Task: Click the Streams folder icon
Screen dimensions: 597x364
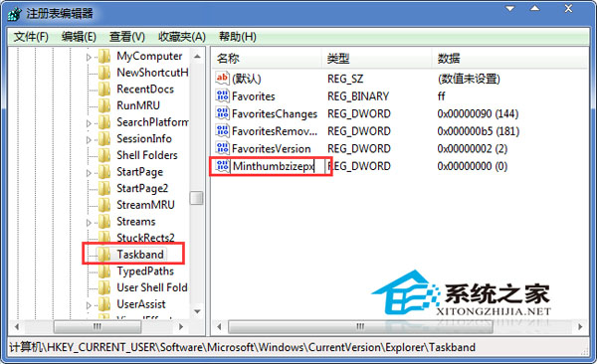Action: (104, 222)
